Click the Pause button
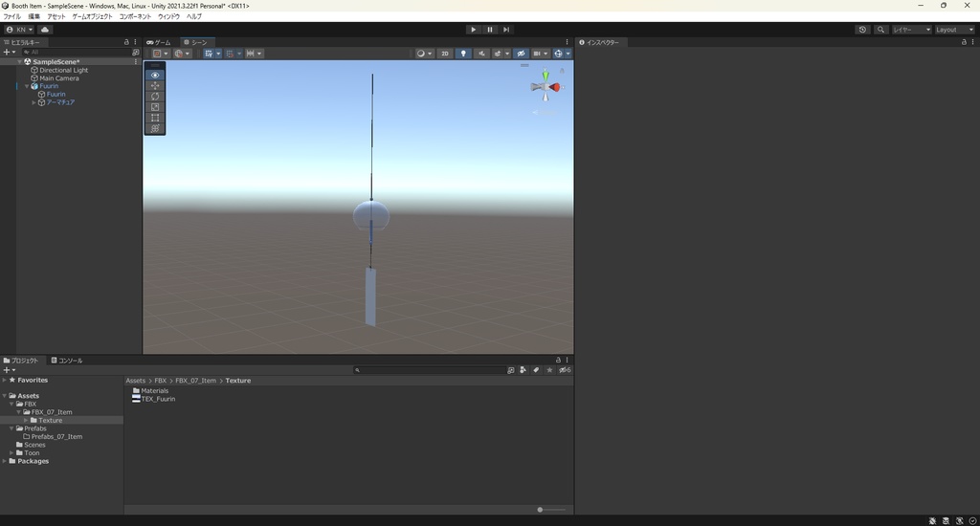Image resolution: width=980 pixels, height=526 pixels. tap(490, 30)
